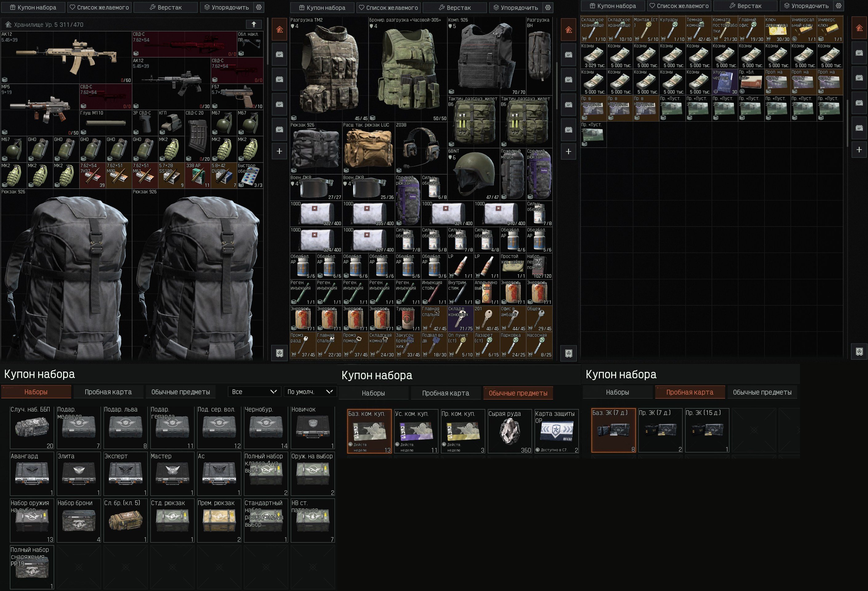Image resolution: width=868 pixels, height=591 pixels.
Task: Select the Z038 headset item
Action: click(421, 148)
